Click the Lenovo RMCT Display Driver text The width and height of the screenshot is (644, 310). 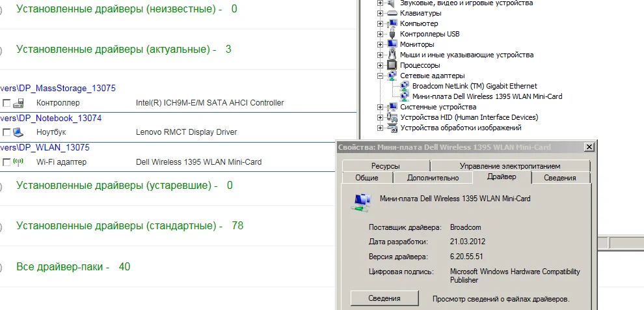click(x=187, y=132)
